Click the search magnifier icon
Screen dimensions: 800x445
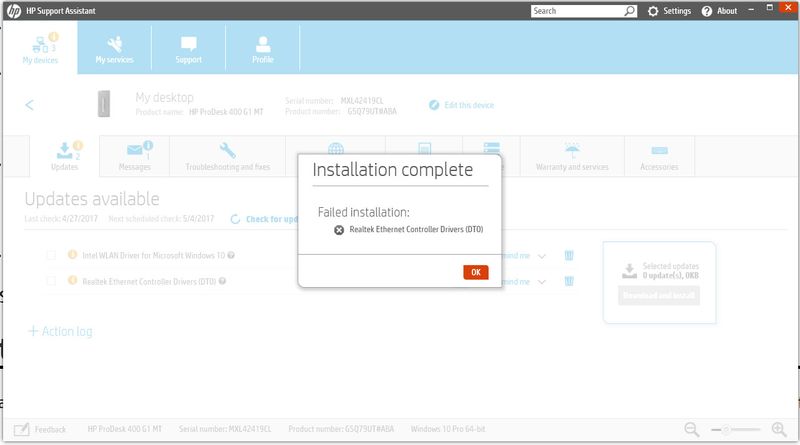pyautogui.click(x=630, y=11)
